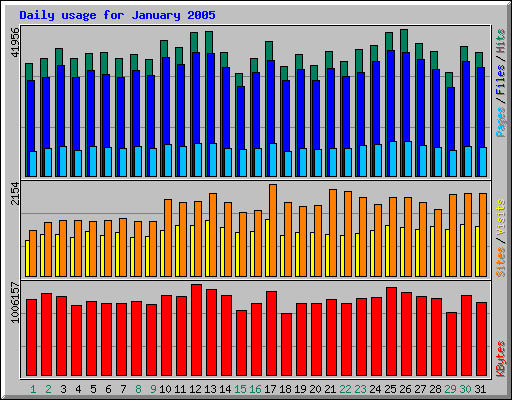Click the 'Daily usage for January 2005' title
This screenshot has height=400, width=512.
117,15
